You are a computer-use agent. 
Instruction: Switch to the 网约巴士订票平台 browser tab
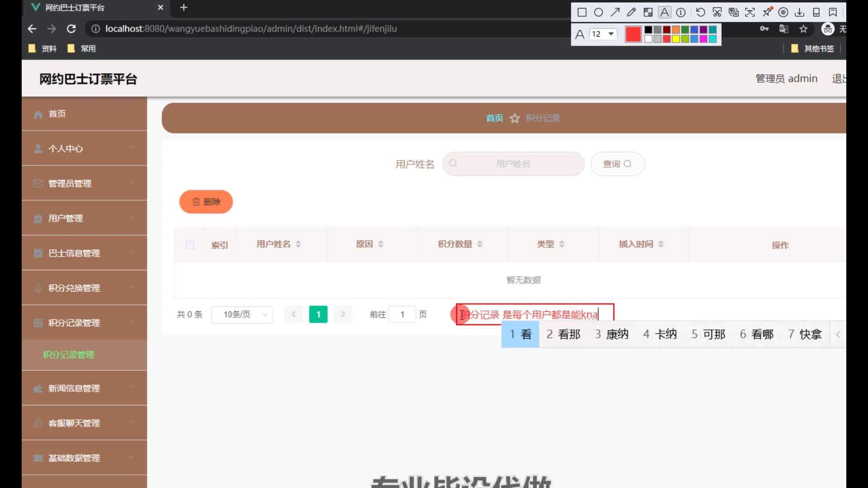pyautogui.click(x=95, y=8)
